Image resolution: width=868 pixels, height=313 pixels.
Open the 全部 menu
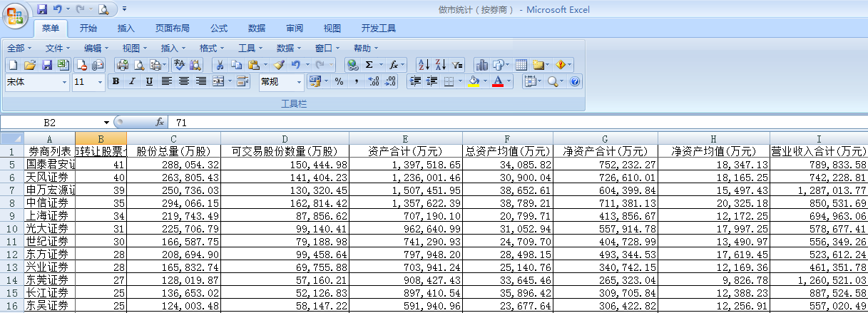pos(19,48)
